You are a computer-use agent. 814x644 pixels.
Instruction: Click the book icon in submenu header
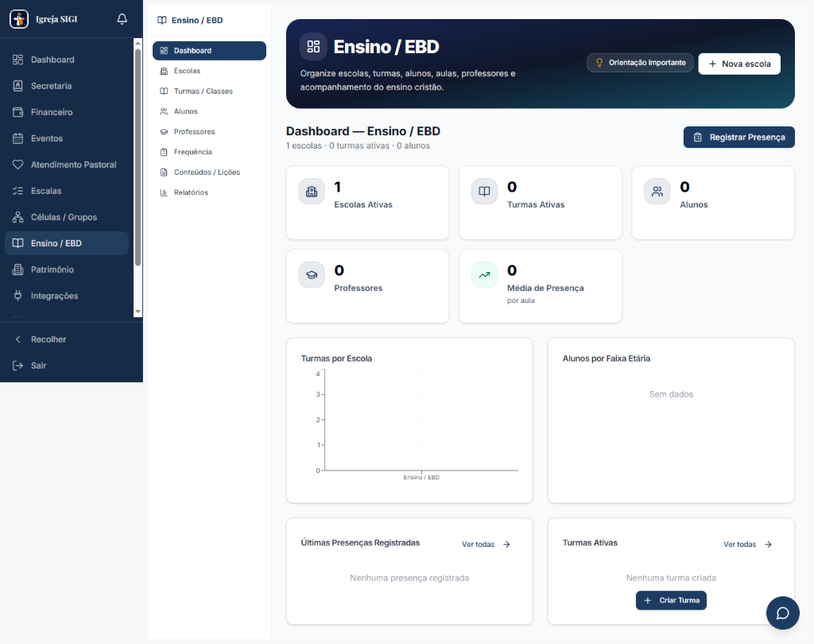point(162,20)
